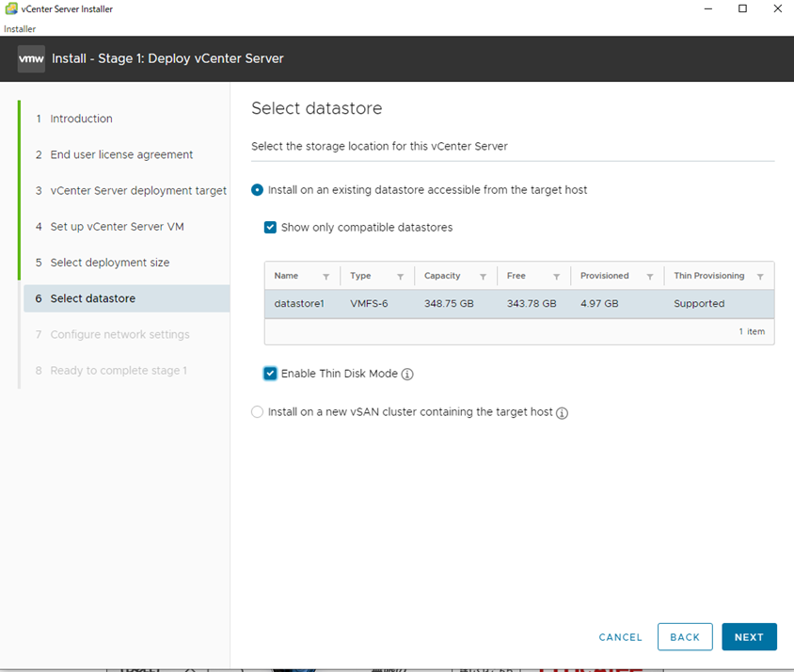Click the 343.78 GB free cell

point(532,304)
